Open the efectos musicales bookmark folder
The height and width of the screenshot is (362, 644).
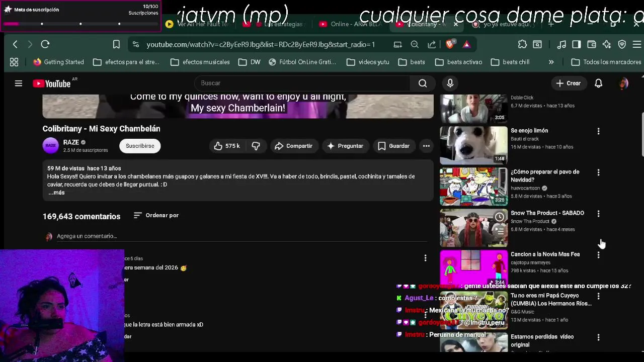(200, 62)
